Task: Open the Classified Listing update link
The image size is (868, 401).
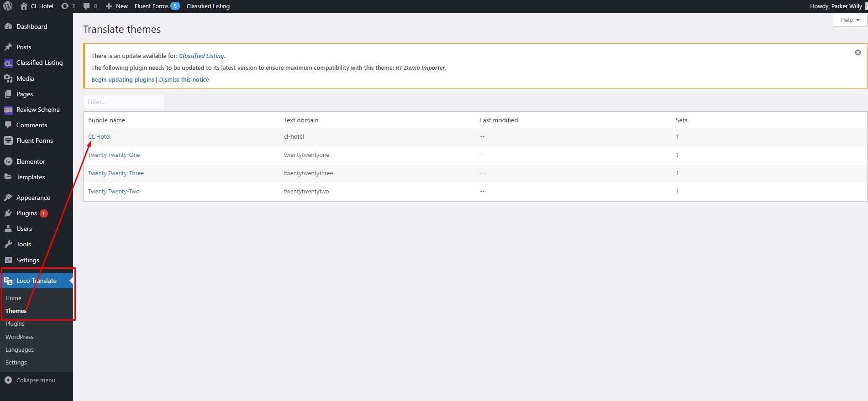Action: [x=201, y=56]
